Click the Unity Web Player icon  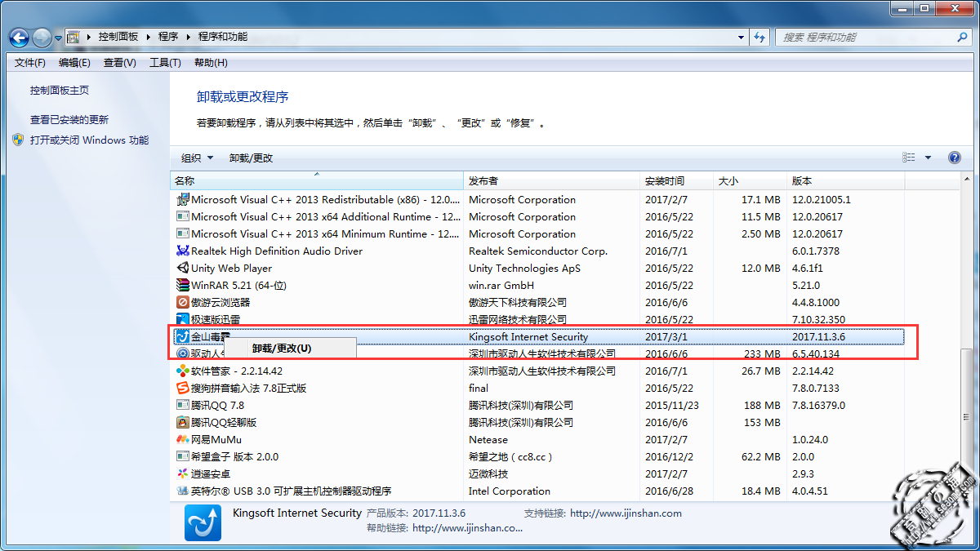click(x=183, y=269)
